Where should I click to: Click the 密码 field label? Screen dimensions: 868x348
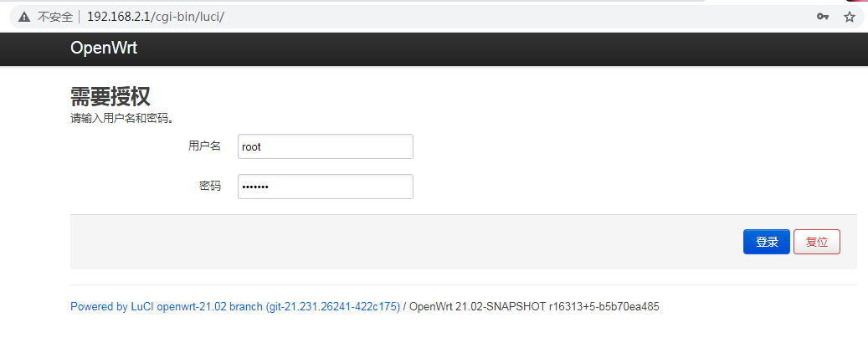coord(209,186)
